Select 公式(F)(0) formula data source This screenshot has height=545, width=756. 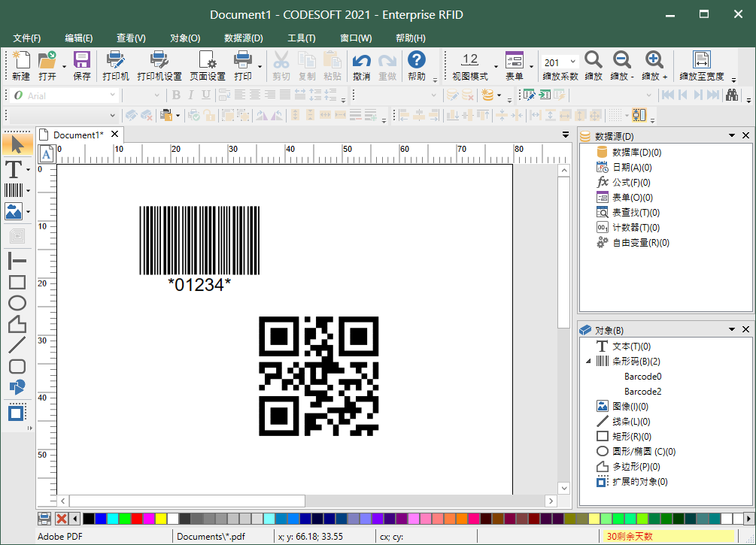click(x=631, y=183)
